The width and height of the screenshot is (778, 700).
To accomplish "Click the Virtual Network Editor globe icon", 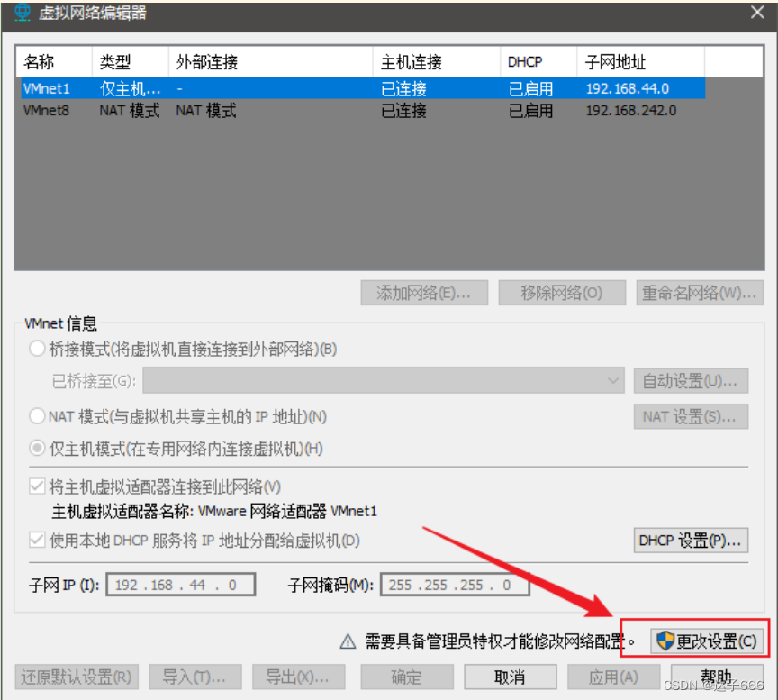I will tap(23, 12).
